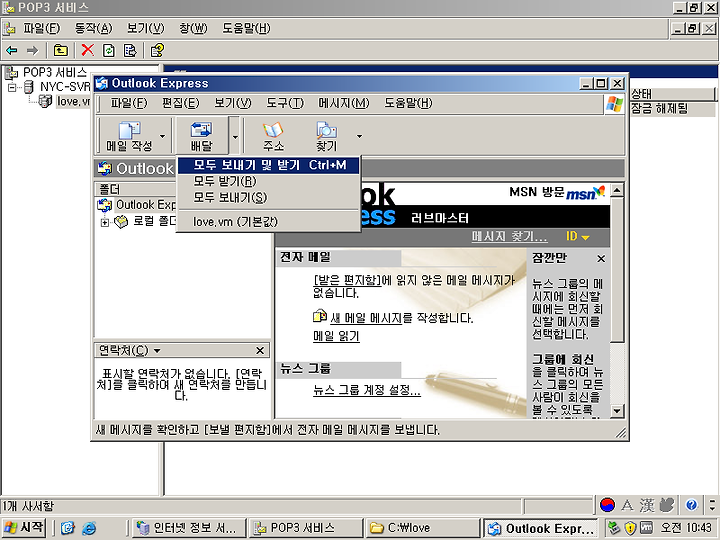Select 모두 보내기(S) menu entry
This screenshot has height=540, width=720.
(268, 197)
